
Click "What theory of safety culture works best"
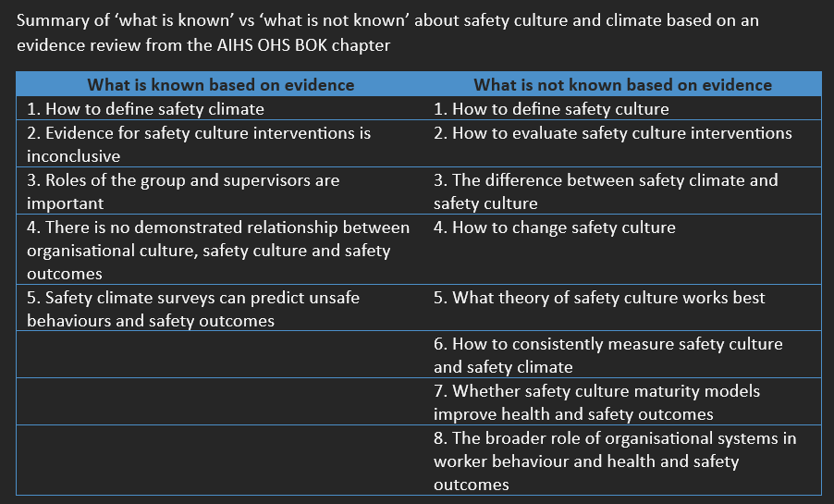coord(599,298)
